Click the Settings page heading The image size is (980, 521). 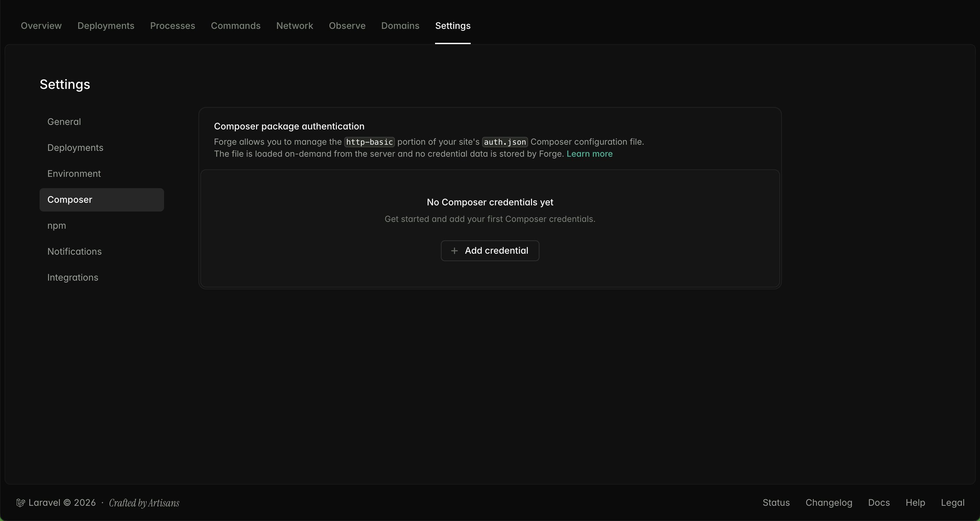click(x=65, y=84)
